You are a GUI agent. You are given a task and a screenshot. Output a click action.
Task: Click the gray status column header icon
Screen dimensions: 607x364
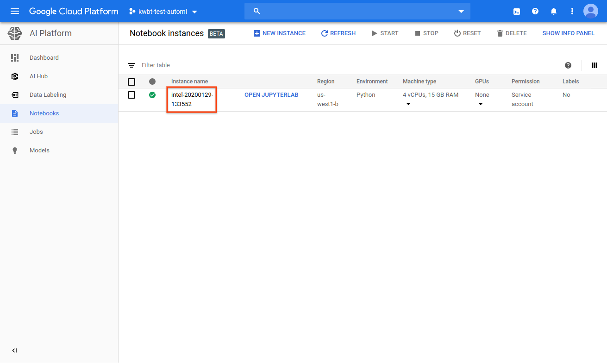tap(152, 82)
